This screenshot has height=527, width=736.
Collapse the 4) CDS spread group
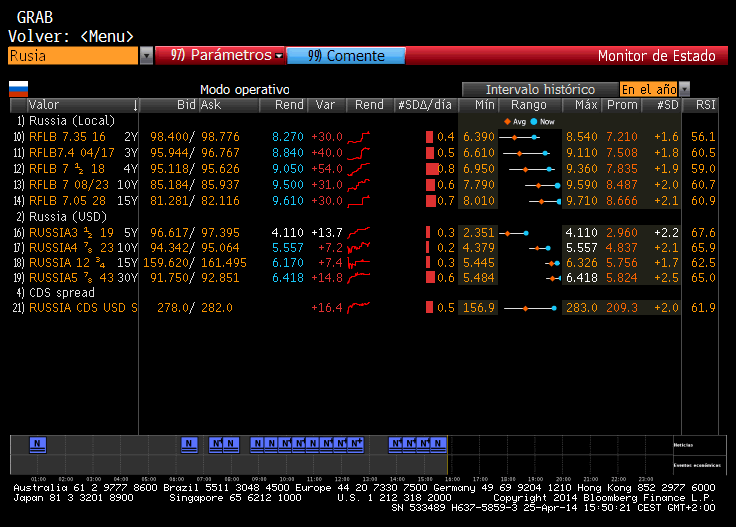click(x=55, y=293)
